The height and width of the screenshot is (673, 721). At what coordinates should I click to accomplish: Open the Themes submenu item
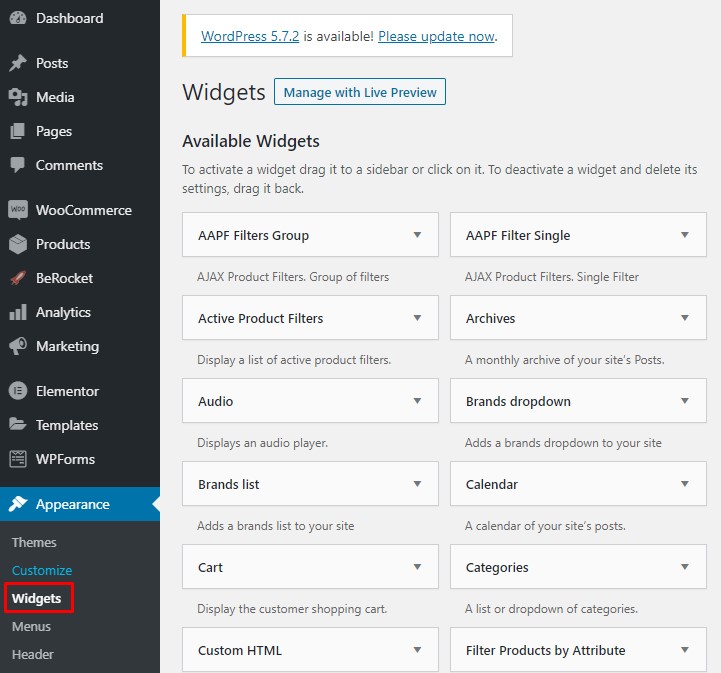click(34, 542)
